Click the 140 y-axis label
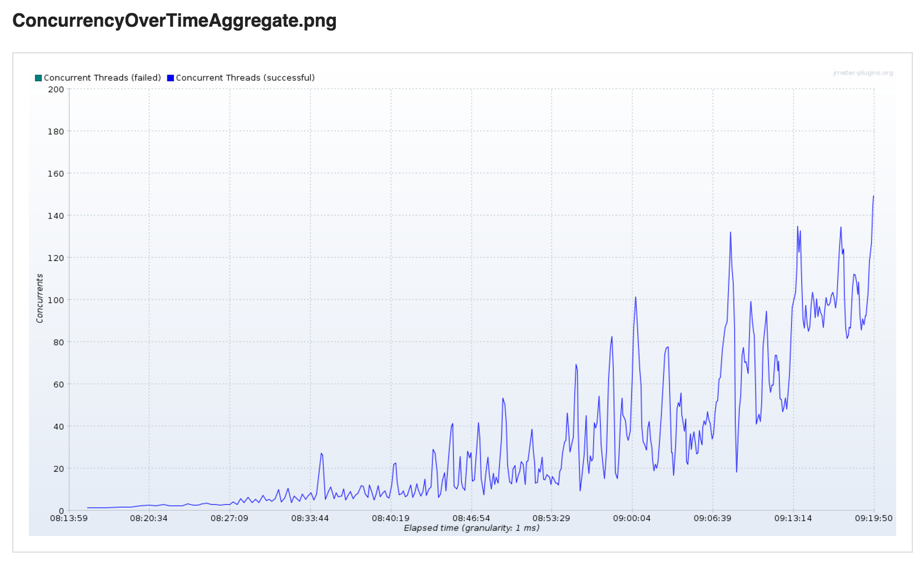Screen dimensions: 924x566 point(56,216)
